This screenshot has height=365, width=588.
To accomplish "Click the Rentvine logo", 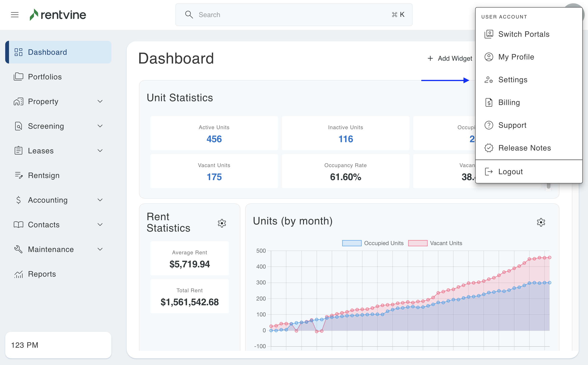I will 58,15.
